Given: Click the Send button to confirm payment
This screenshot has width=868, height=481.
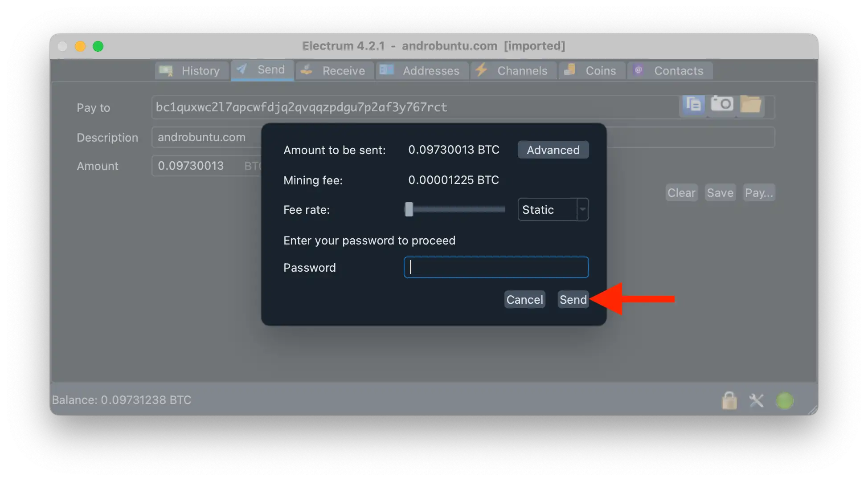Looking at the screenshot, I should point(573,299).
